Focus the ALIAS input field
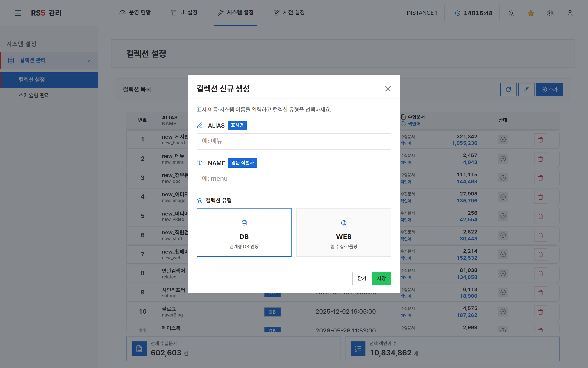 [294, 141]
